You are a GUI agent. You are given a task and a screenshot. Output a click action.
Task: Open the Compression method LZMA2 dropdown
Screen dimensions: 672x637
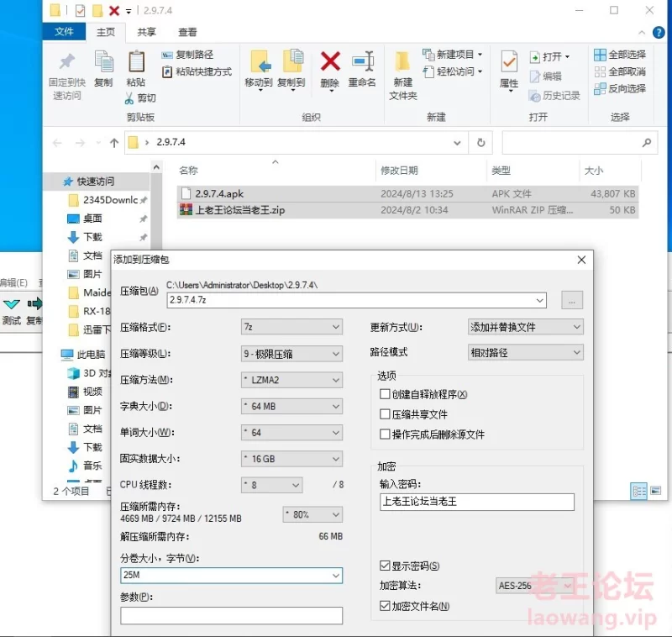(291, 380)
